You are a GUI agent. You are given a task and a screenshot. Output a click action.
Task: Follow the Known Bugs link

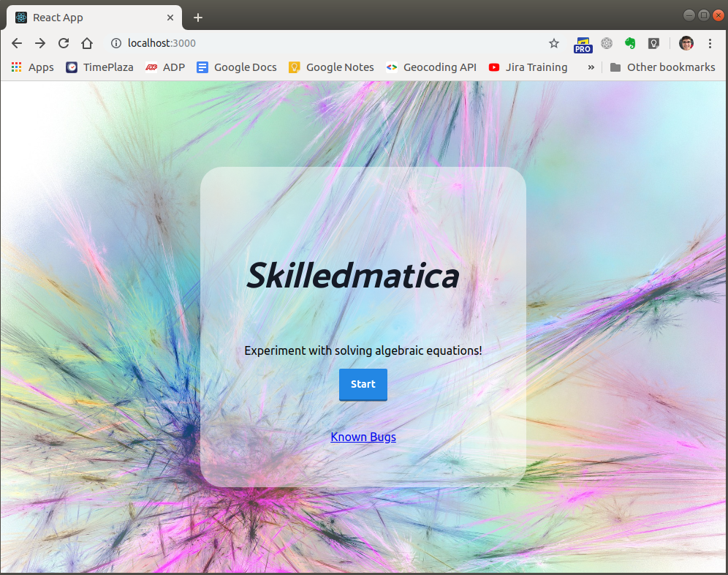point(363,437)
